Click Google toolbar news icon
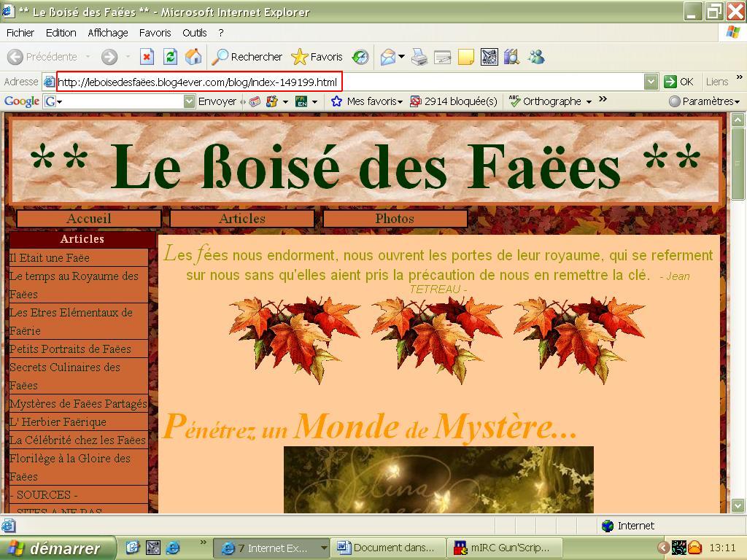 255,101
